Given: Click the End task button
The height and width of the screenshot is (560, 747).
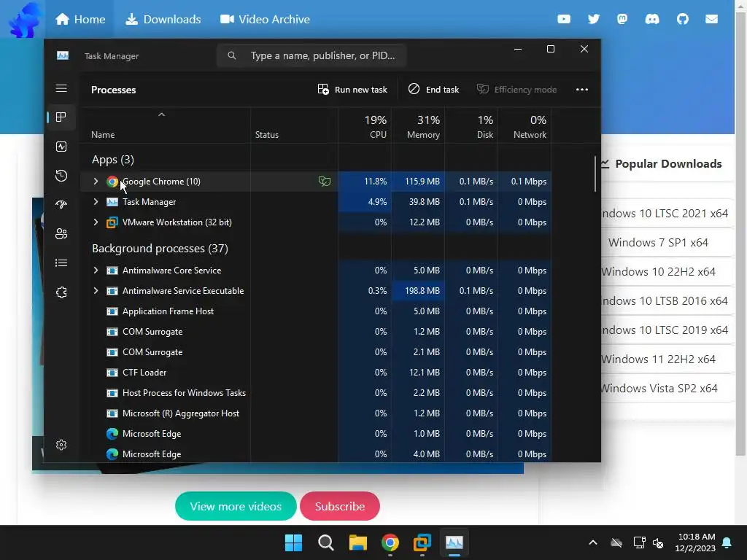Looking at the screenshot, I should click(433, 90).
